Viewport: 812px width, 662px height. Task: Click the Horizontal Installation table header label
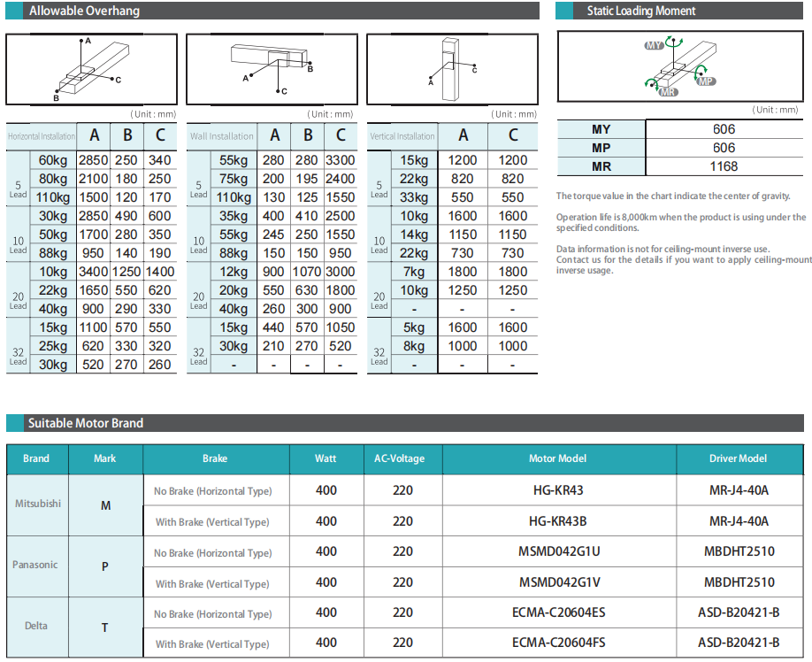pyautogui.click(x=42, y=136)
